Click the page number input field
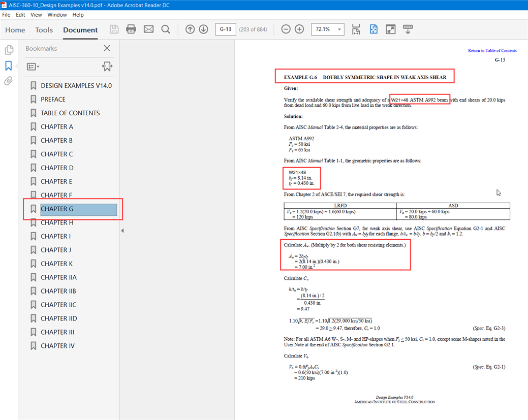The width and height of the screenshot is (528, 420). click(x=226, y=29)
